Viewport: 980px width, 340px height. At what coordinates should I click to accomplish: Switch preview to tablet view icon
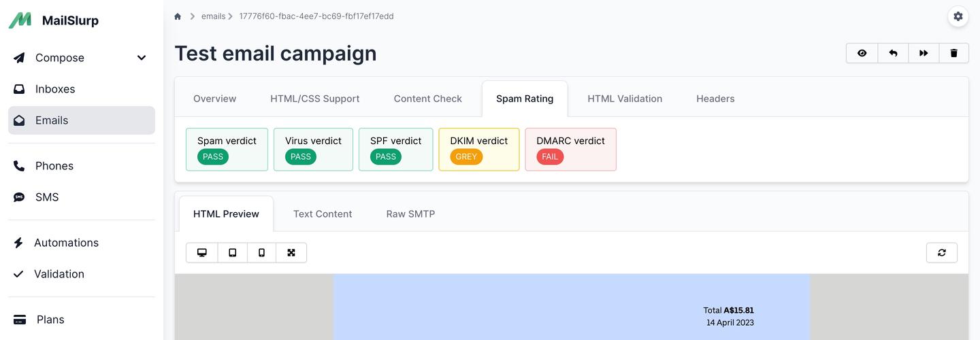[x=233, y=252]
